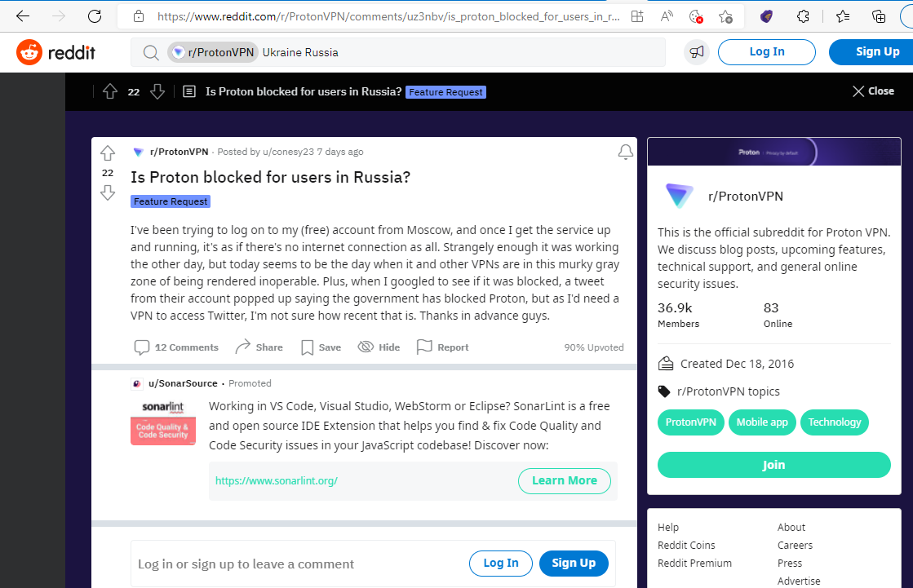913x588 pixels.
Task: Click the top bar upvote arrow
Action: pyautogui.click(x=110, y=91)
